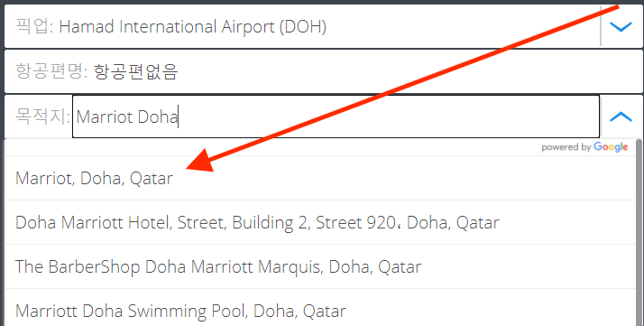Click the 목적지 destination input box

(x=336, y=116)
